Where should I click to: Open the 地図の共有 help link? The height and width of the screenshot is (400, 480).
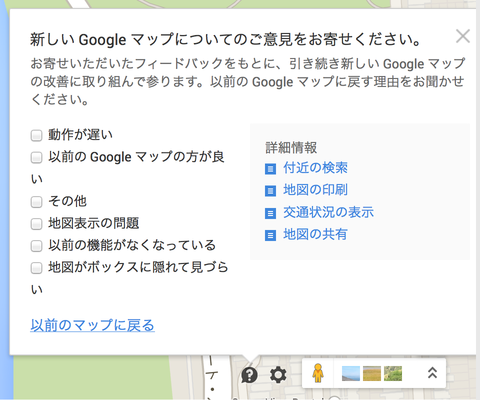click(x=315, y=234)
